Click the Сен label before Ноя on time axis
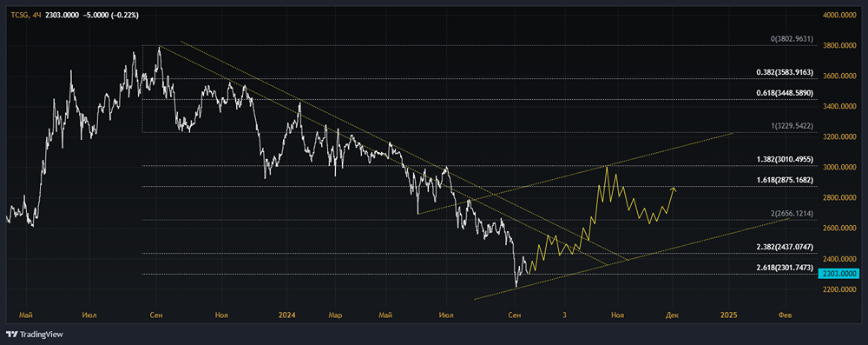868x345 pixels. click(156, 315)
